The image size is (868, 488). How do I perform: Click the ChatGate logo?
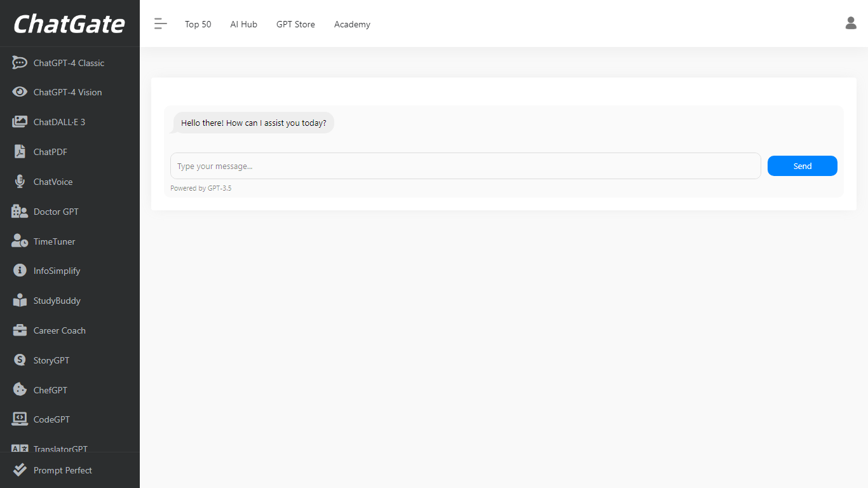coord(69,24)
